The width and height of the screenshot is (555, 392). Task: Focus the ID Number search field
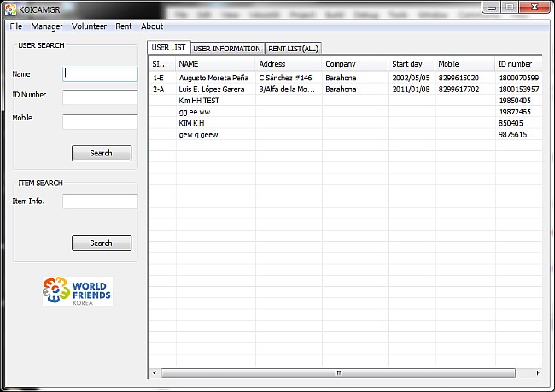(x=100, y=97)
